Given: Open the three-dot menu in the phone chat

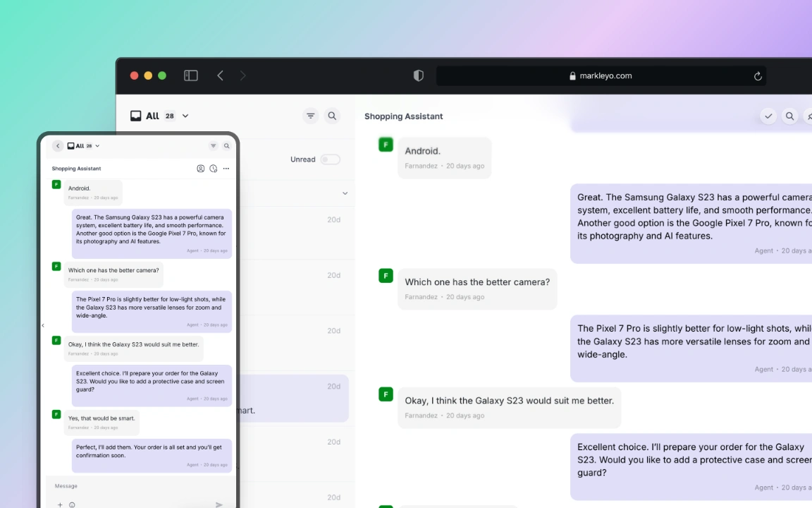Looking at the screenshot, I should tap(226, 169).
